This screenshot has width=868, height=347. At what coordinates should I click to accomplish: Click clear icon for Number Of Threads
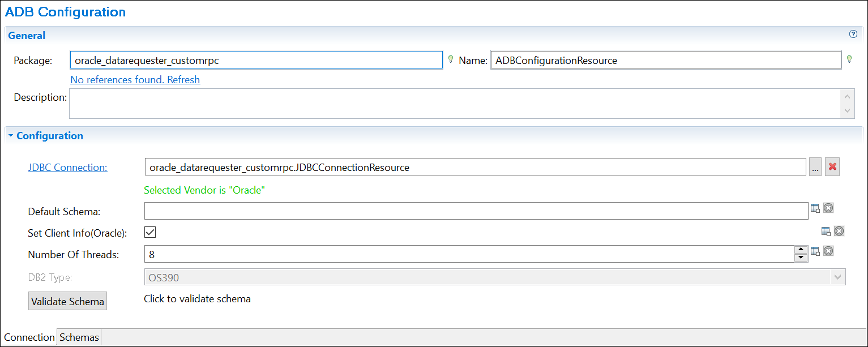[x=828, y=251]
